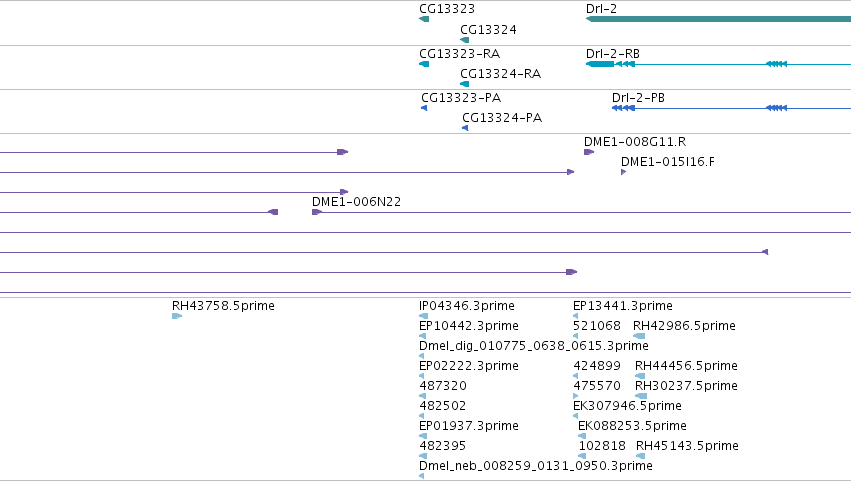Screen dimensions: 851x481
Task: Select the RH45143.5prime EST label
Action: [687, 446]
